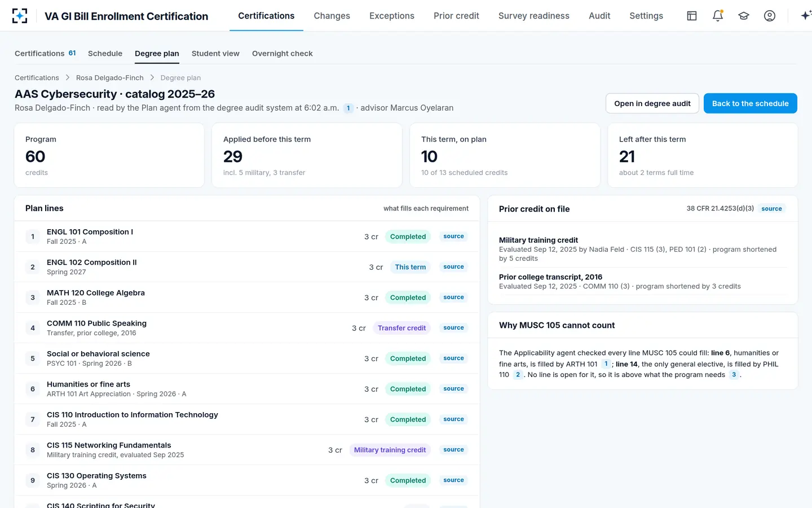This screenshot has height=508, width=812.
Task: Open the Changes tab
Action: (x=332, y=16)
